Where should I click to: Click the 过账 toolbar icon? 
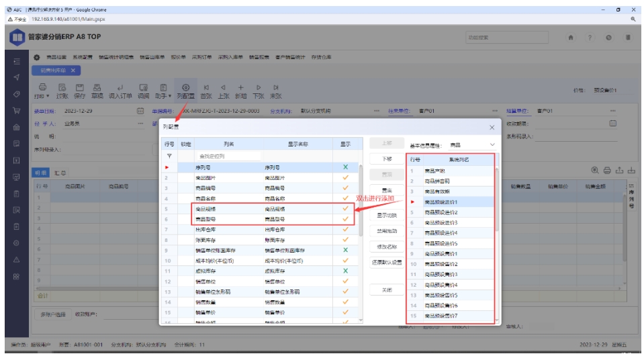coord(62,87)
